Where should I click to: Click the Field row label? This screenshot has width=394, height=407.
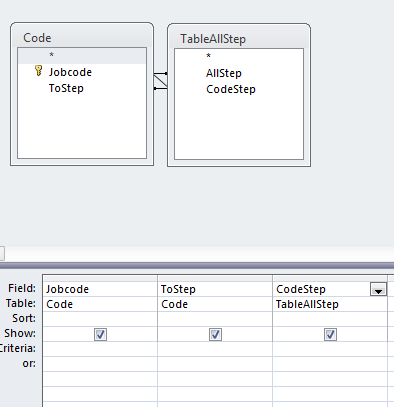(22, 288)
